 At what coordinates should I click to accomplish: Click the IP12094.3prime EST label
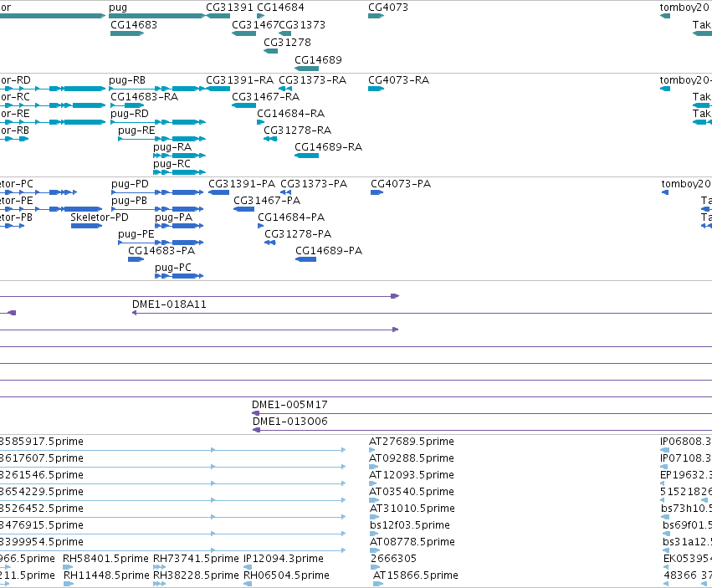pos(284,559)
